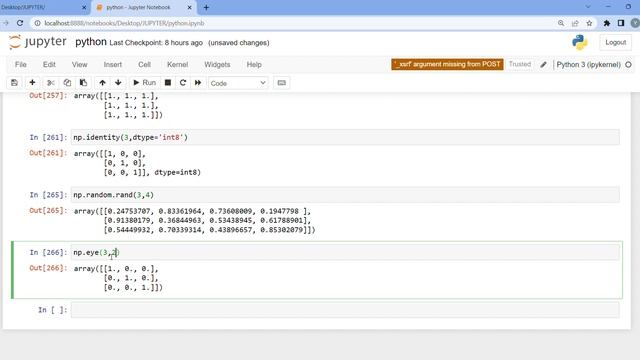The height and width of the screenshot is (360, 640).
Task: Paste cells below icon in toolbar
Action: (83, 83)
